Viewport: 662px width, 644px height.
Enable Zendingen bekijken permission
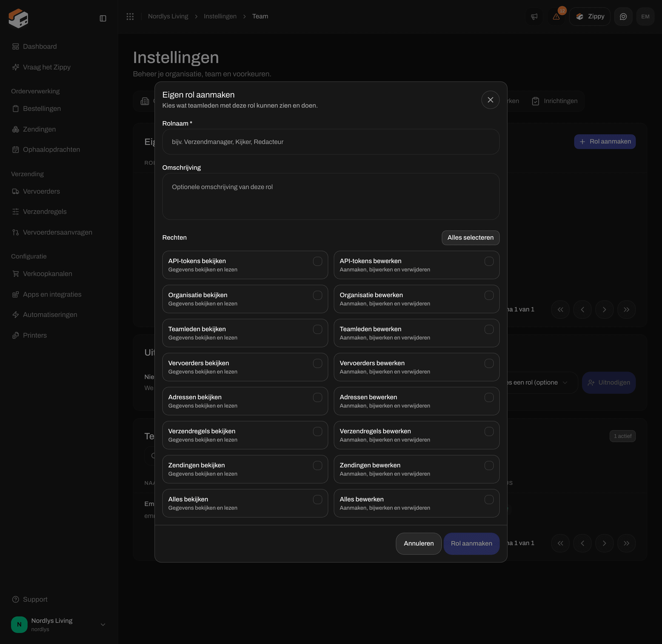[317, 466]
